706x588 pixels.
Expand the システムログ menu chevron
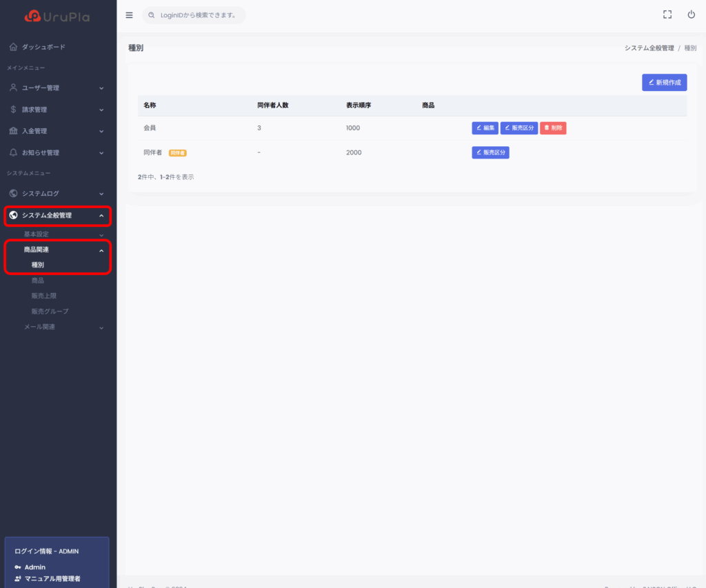coord(101,194)
